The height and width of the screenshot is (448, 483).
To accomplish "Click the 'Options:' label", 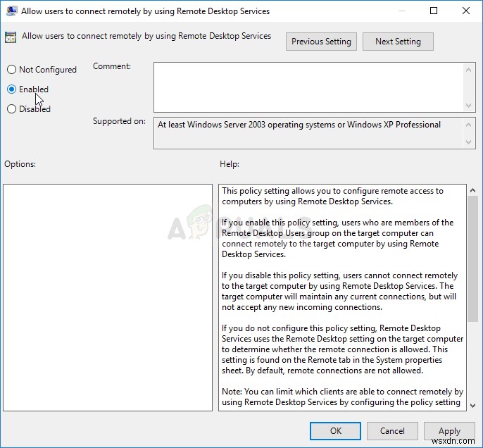I will 20,164.
